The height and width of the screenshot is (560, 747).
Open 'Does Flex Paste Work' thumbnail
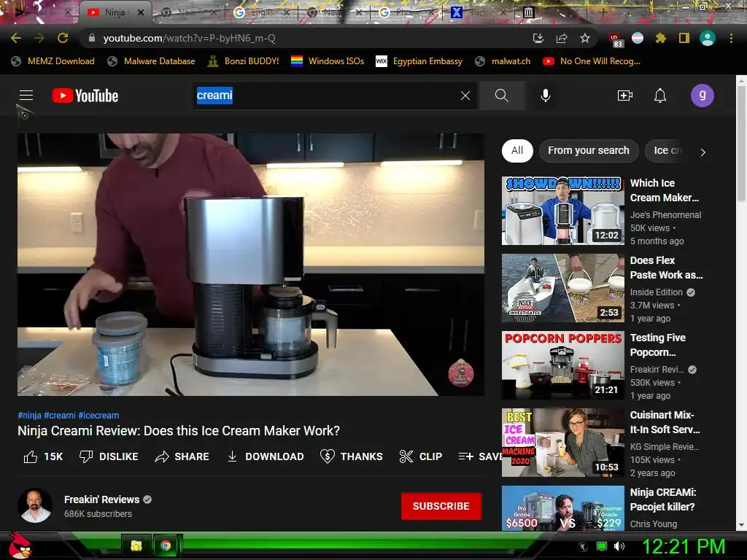pyautogui.click(x=562, y=288)
